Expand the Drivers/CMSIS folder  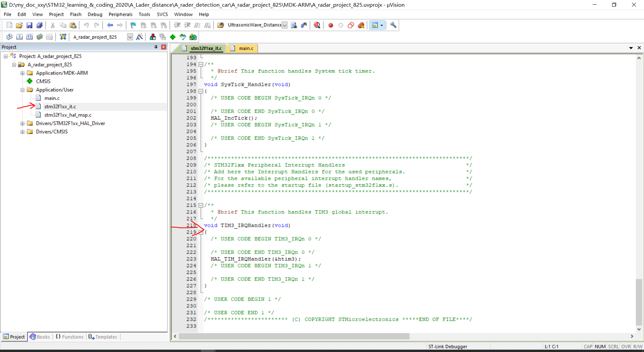coord(22,132)
